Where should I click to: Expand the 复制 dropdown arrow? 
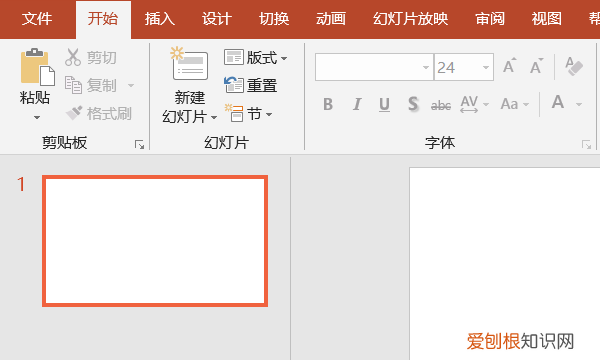[x=131, y=85]
